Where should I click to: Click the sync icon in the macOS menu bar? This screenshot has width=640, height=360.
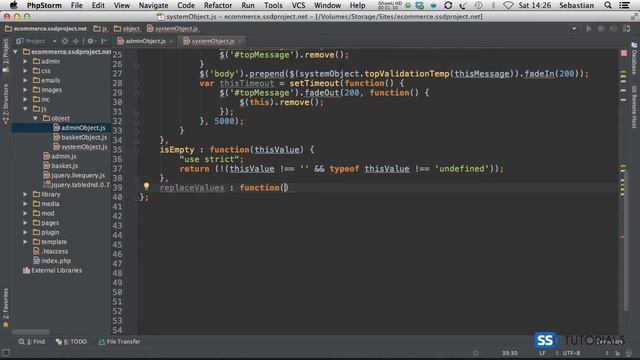pyautogui.click(x=448, y=5)
